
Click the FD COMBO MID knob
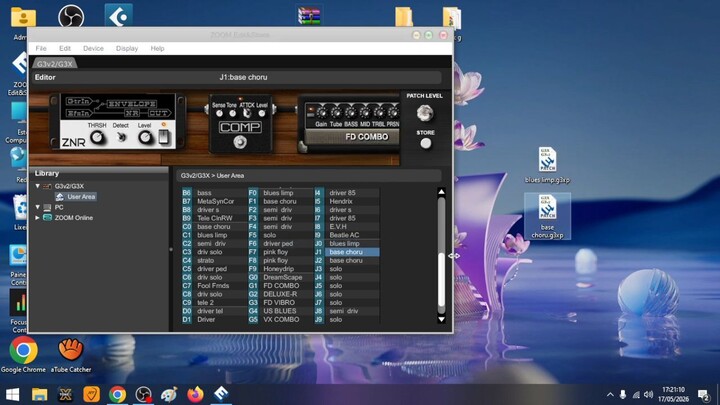(365, 113)
